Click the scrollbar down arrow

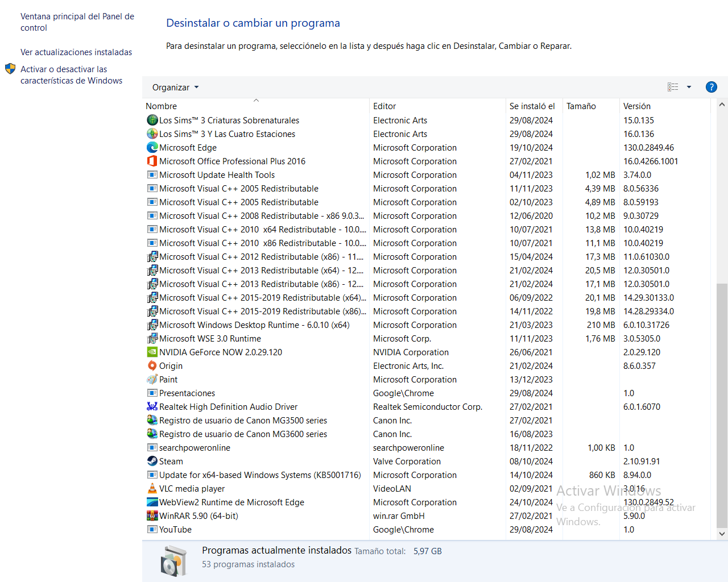[722, 534]
